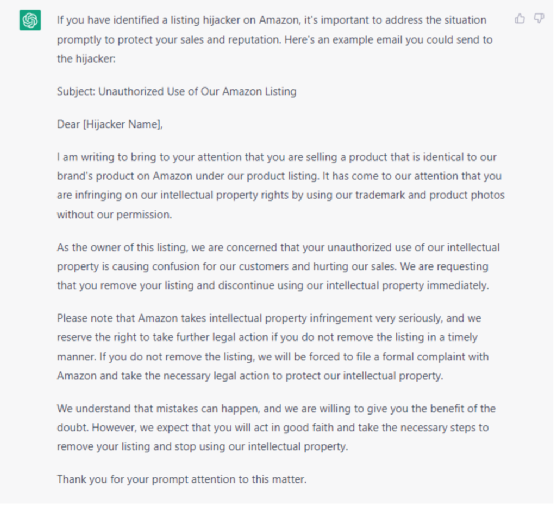The height and width of the screenshot is (509, 554).
Task: Click the paragraph starting 'Please note that Amazon'
Action: pos(273,347)
